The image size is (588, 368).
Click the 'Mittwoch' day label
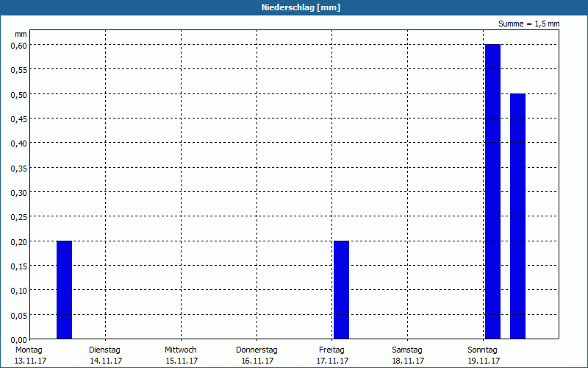pos(180,350)
